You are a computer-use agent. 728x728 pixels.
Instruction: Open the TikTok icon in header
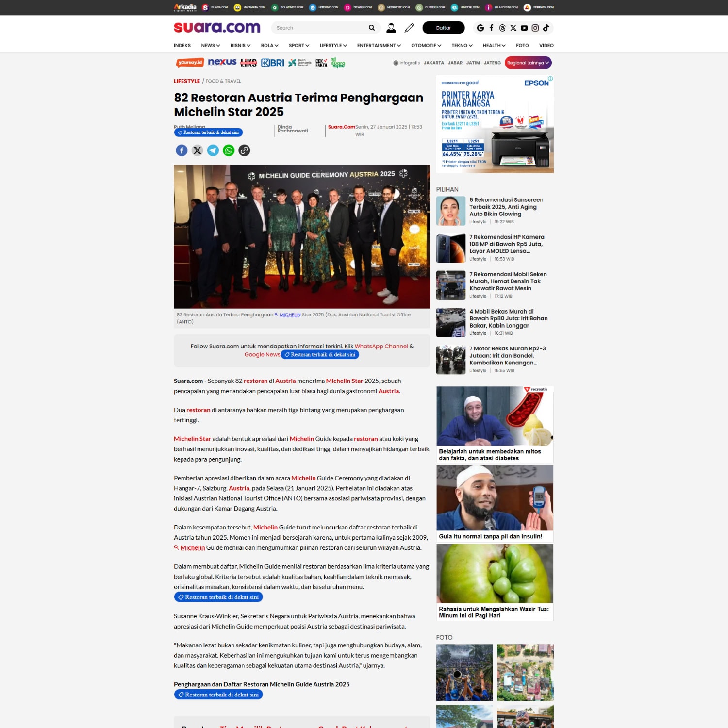coord(546,28)
